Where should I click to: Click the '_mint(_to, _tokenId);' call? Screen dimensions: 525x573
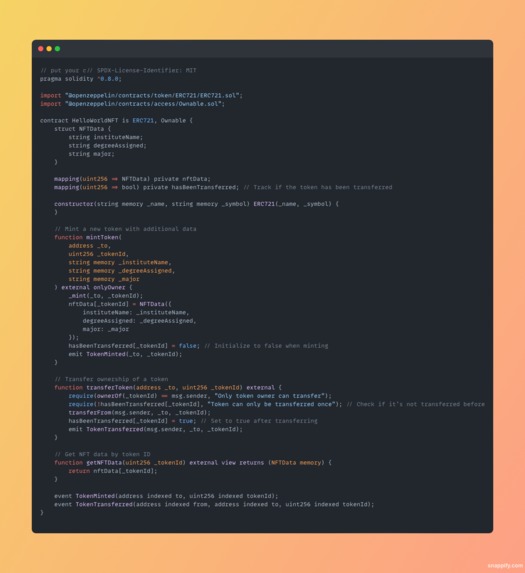[106, 296]
